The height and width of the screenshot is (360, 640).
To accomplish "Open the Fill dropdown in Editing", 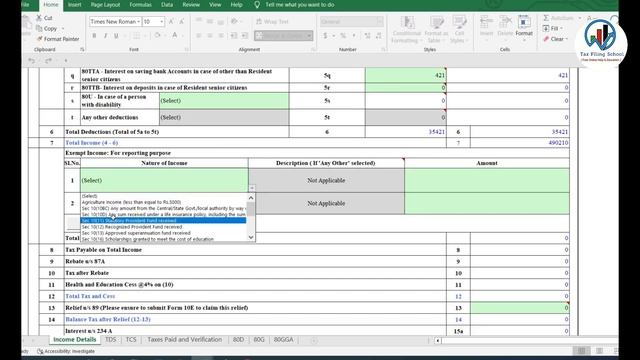I will click(x=553, y=29).
